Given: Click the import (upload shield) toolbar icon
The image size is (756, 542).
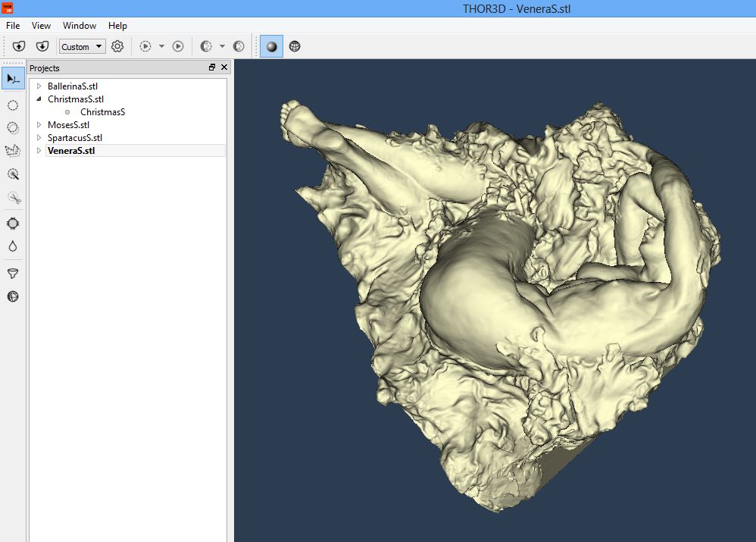Looking at the screenshot, I should point(20,46).
